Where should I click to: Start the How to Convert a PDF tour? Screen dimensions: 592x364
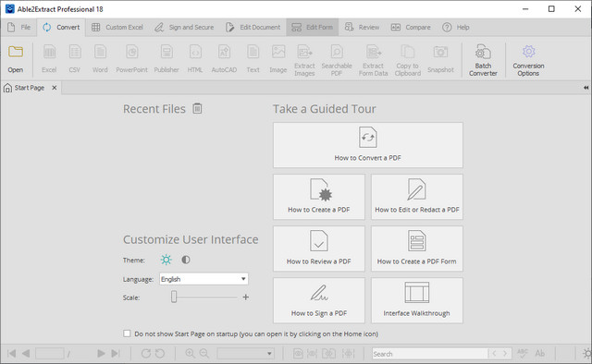click(368, 145)
